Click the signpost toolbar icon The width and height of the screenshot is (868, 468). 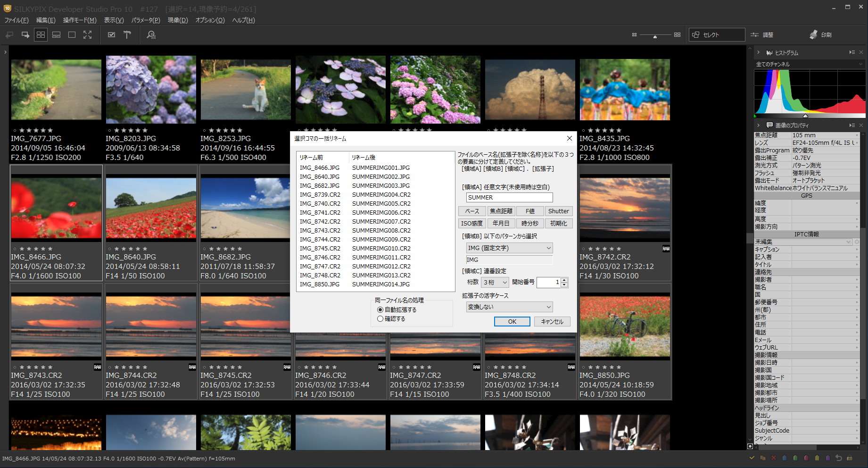point(127,35)
